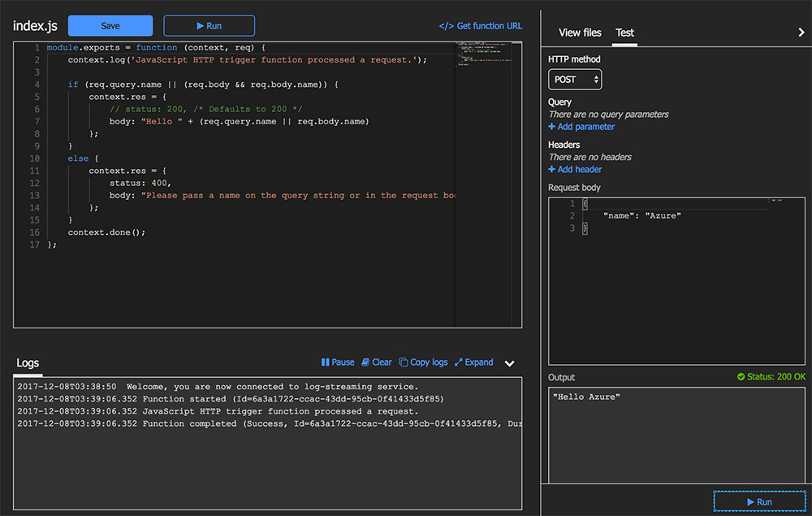This screenshot has width=812, height=516.
Task: Click inside the Request body editor
Action: click(x=676, y=281)
